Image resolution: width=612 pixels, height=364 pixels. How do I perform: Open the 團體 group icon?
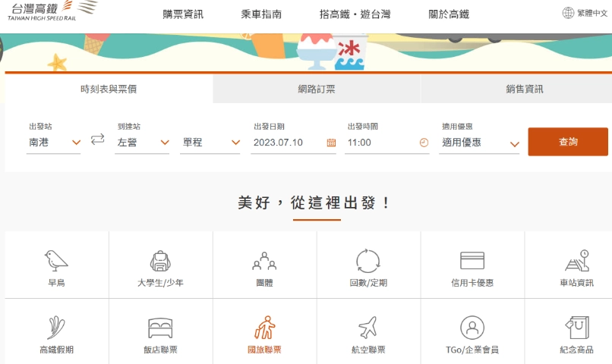264,261
